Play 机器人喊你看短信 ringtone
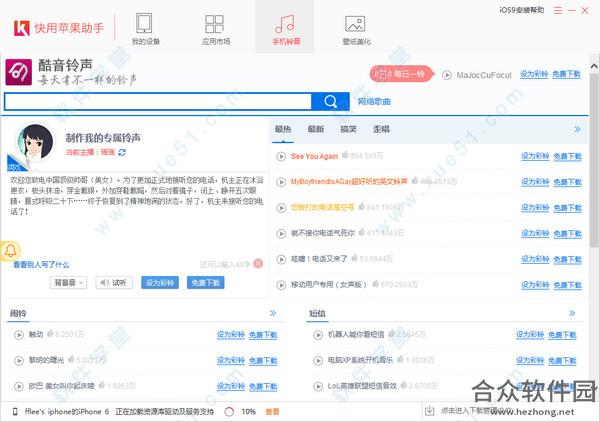600x422 pixels. pos(318,335)
